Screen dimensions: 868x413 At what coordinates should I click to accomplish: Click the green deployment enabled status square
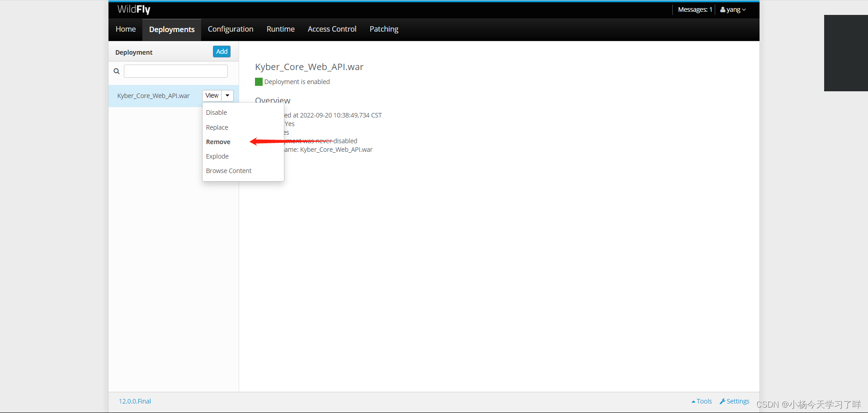pyautogui.click(x=258, y=81)
